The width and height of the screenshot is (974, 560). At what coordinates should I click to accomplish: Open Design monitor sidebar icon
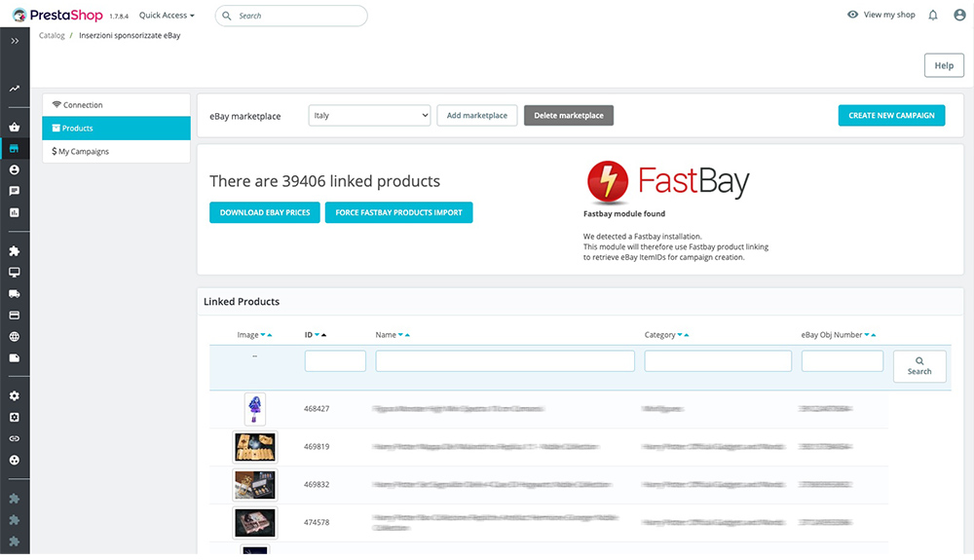15,273
